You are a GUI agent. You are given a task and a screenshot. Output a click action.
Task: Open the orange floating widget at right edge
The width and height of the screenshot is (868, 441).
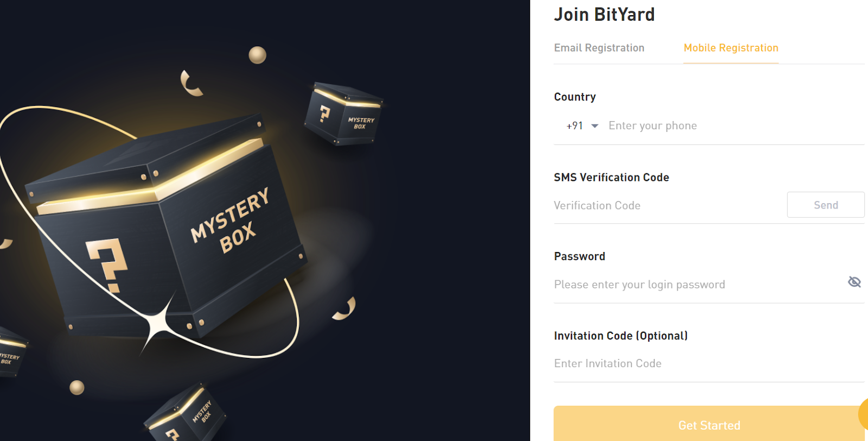[x=864, y=414]
